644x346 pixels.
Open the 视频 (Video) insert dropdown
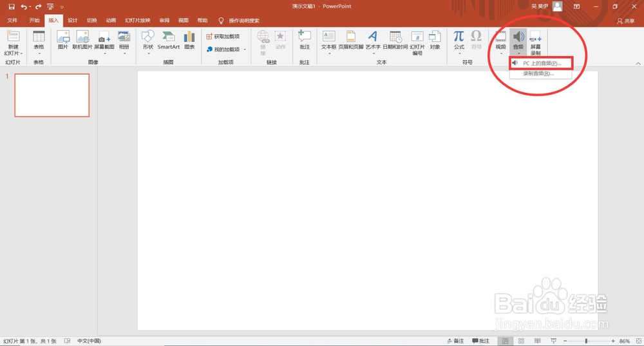pos(500,43)
